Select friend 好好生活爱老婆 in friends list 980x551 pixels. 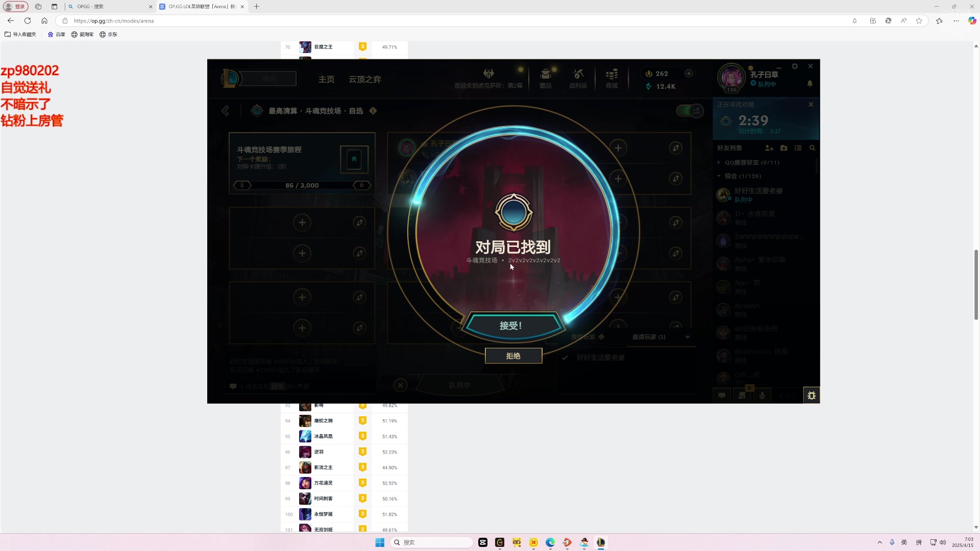tap(765, 195)
